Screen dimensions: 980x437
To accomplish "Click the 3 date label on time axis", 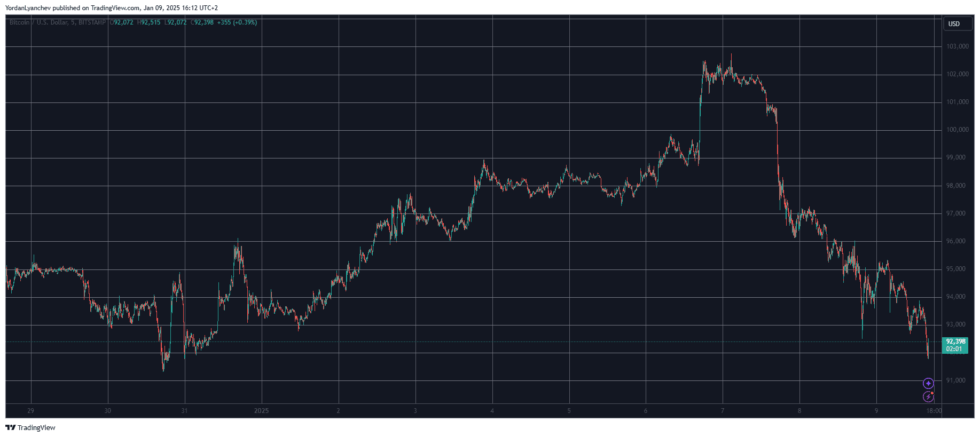I will click(415, 411).
